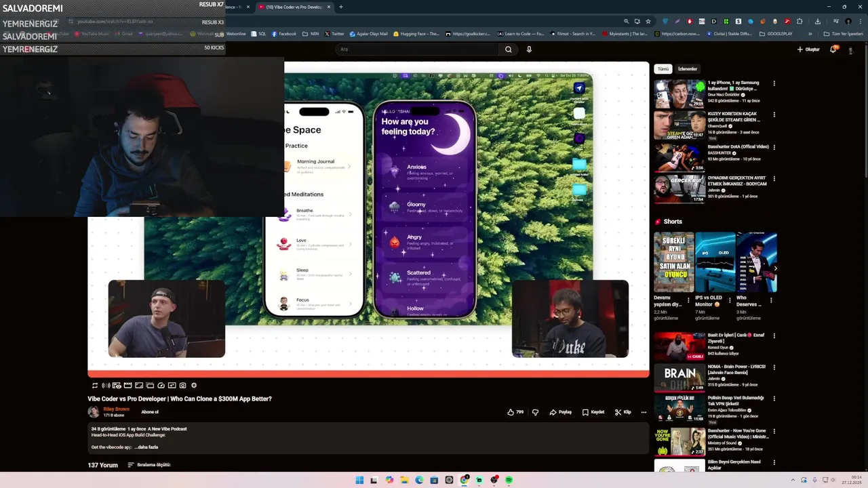
Task: Show hidden bookmarks with the double chevron
Action: point(810,33)
